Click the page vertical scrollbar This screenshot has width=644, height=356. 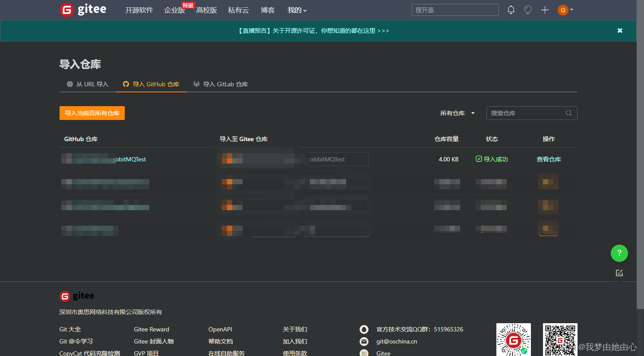[640, 154]
